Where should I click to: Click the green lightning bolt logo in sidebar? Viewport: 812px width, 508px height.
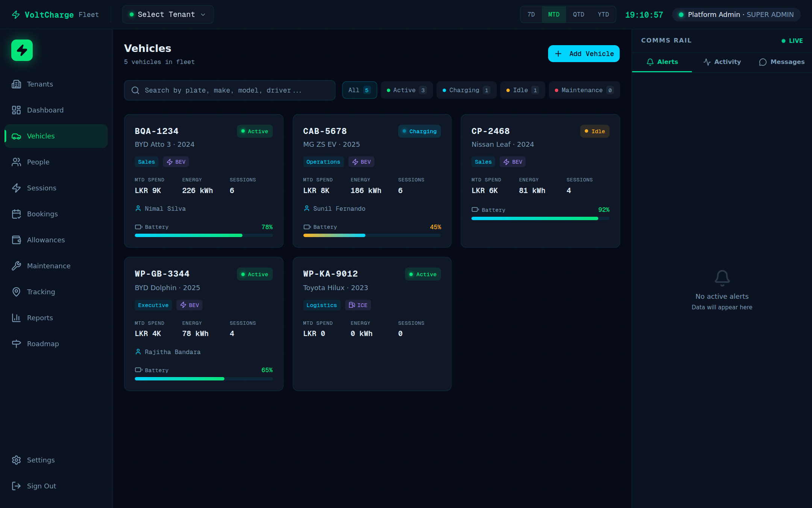[x=22, y=50]
